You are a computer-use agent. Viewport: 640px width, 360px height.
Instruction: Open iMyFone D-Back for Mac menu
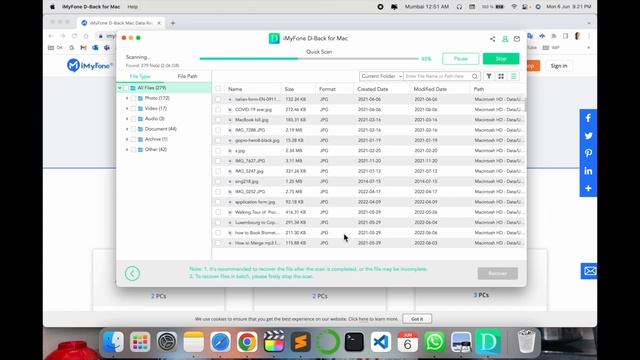(91, 7)
